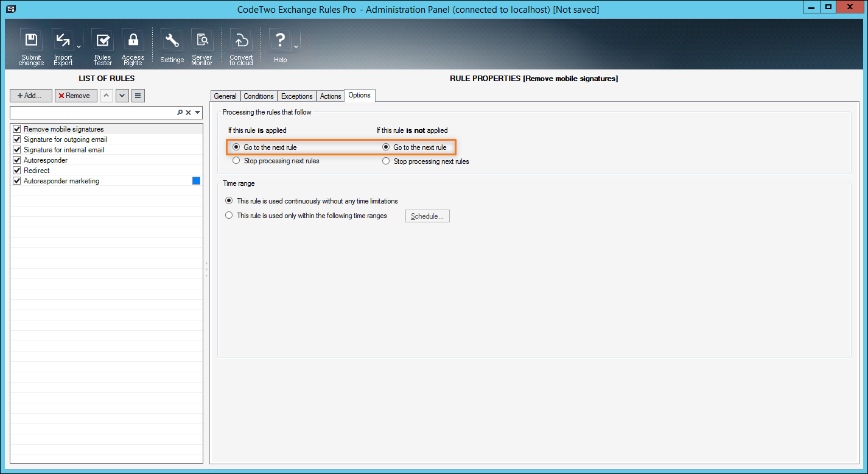Select the Remove mobile signatures rule
868x474 pixels.
click(107, 129)
